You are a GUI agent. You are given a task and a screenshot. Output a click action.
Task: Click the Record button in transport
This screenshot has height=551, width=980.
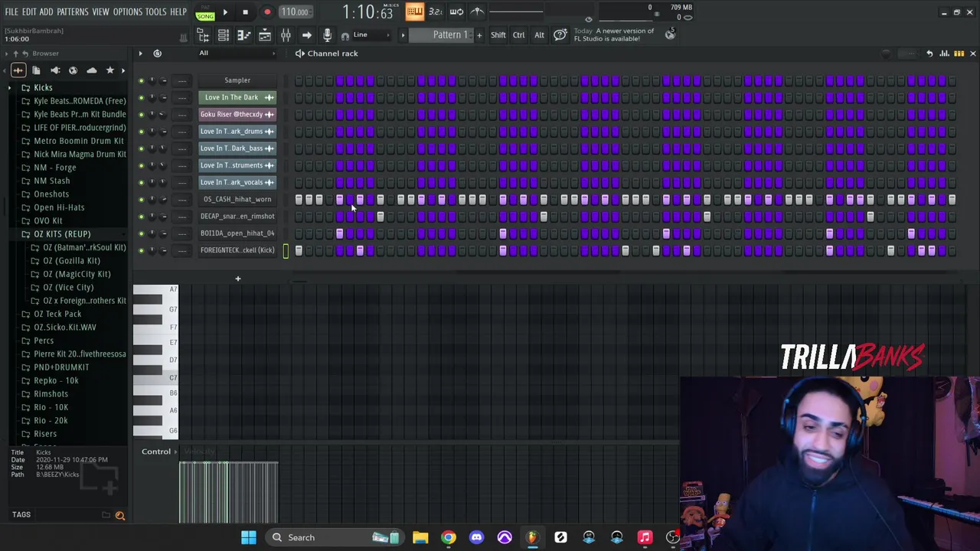point(267,12)
